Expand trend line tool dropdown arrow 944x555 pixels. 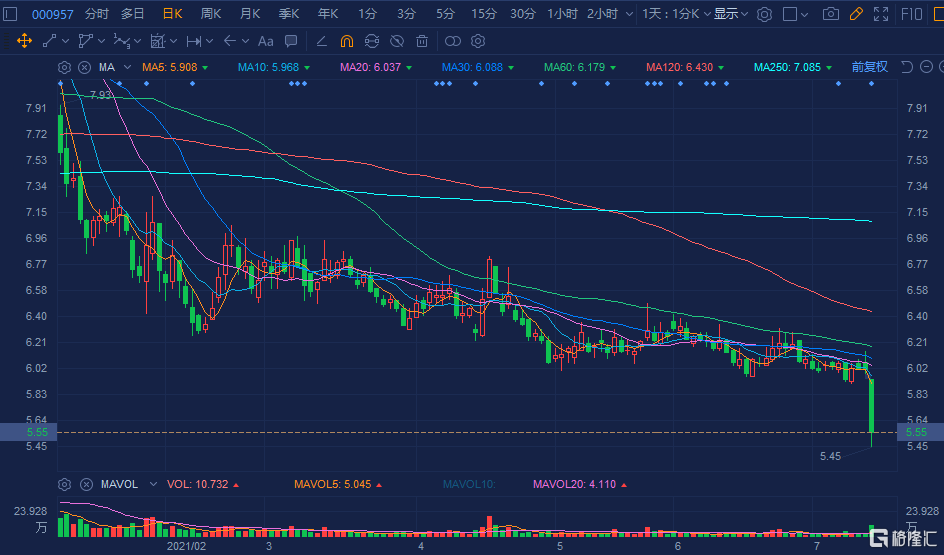[66, 42]
